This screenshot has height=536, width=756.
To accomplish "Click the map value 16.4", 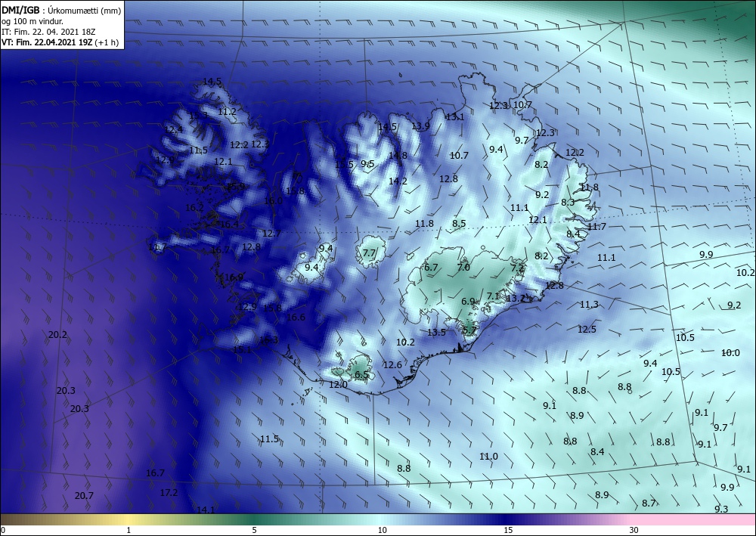I will [x=229, y=224].
